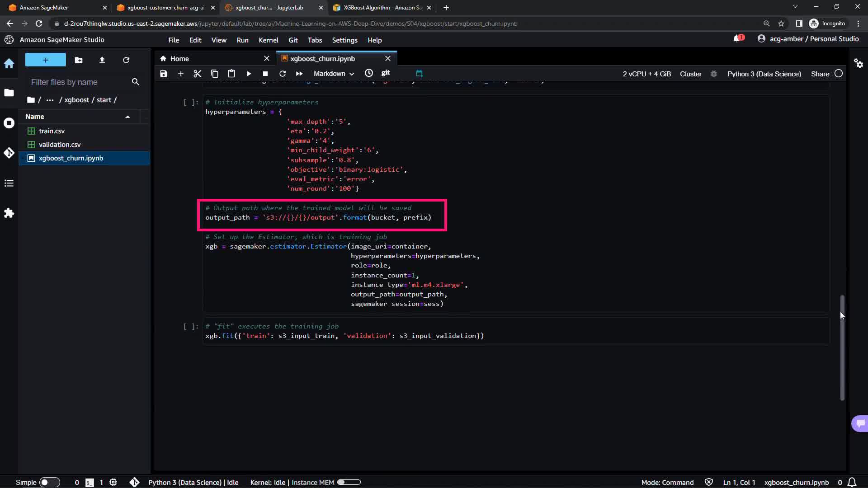Switch to the Home tab
The width and height of the screenshot is (868, 488).
point(179,59)
